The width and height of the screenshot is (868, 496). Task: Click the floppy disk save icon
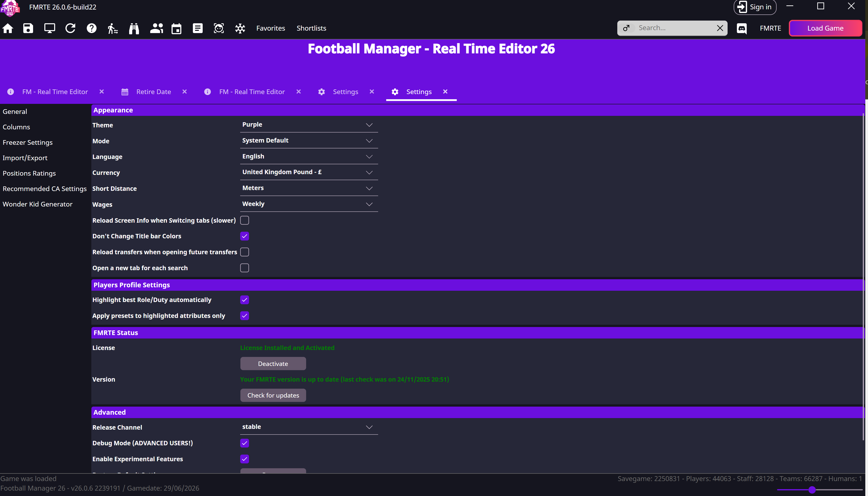(28, 28)
